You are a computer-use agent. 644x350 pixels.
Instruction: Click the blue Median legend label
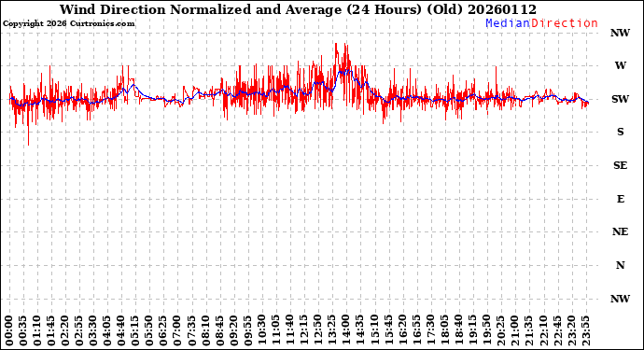[508, 23]
